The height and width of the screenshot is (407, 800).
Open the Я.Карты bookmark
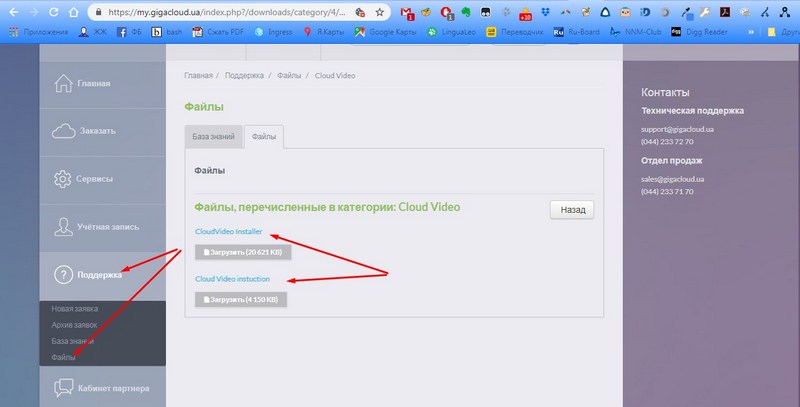point(323,32)
